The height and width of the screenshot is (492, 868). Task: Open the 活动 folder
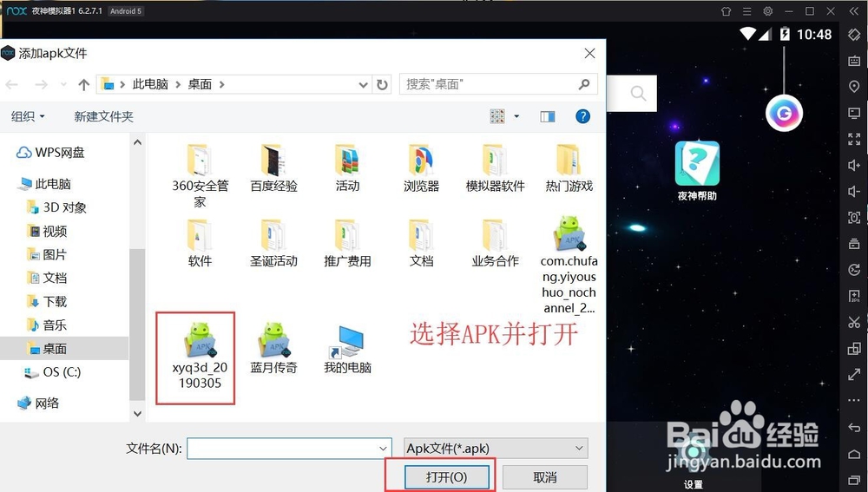click(347, 168)
